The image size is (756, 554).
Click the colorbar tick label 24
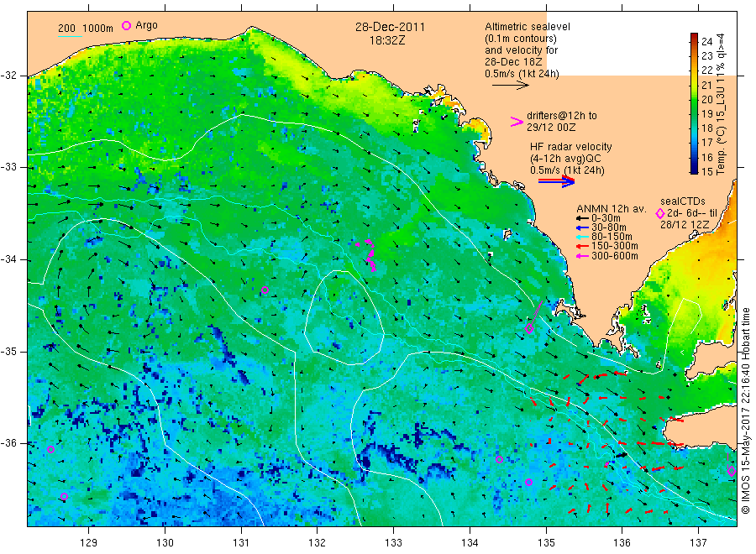706,41
